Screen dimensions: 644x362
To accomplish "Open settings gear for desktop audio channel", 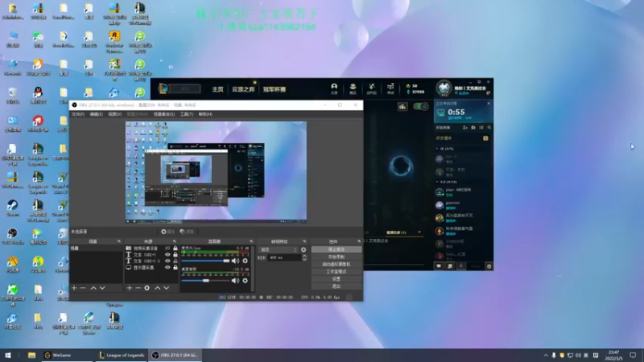I will coord(246,281).
